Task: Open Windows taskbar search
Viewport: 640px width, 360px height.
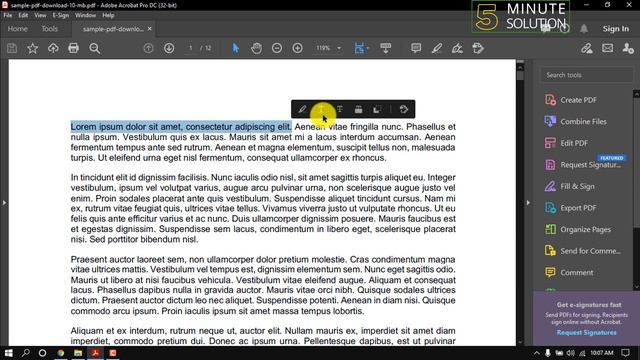Action: point(25,353)
